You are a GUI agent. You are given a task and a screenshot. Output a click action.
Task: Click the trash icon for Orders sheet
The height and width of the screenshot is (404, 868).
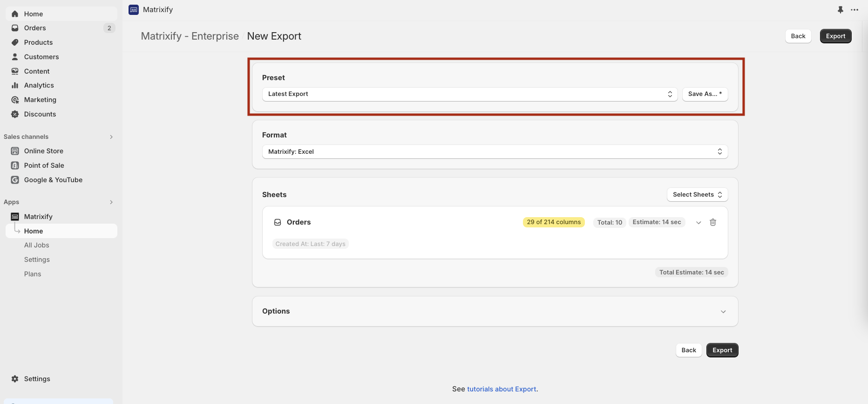tap(712, 222)
